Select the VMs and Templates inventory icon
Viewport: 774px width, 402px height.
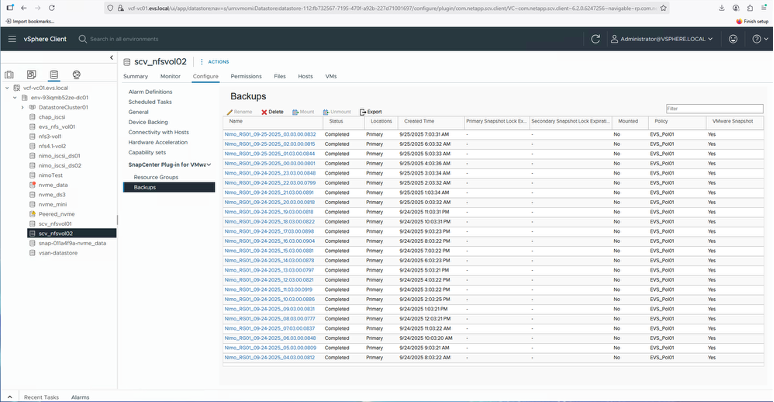point(32,74)
